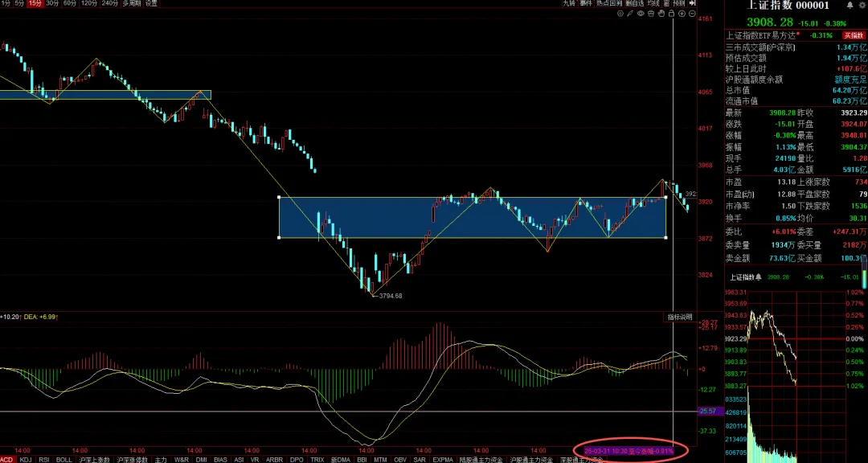
Task: Select the KDJ indicator tab
Action: [26, 459]
